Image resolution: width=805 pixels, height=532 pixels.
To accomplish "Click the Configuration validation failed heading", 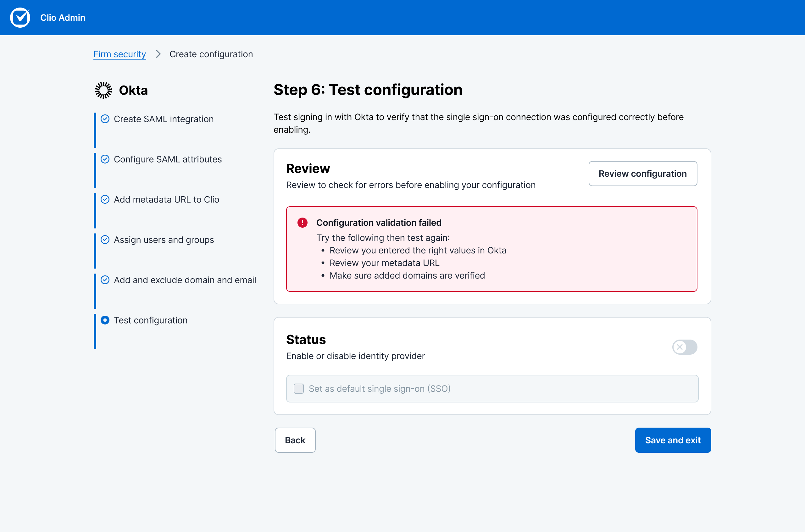I will 379,223.
